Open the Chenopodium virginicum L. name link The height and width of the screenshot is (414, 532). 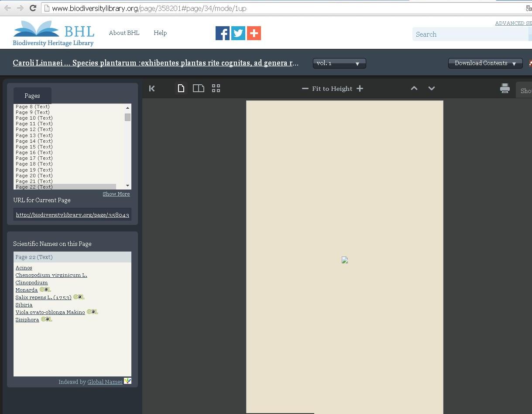[51, 275]
